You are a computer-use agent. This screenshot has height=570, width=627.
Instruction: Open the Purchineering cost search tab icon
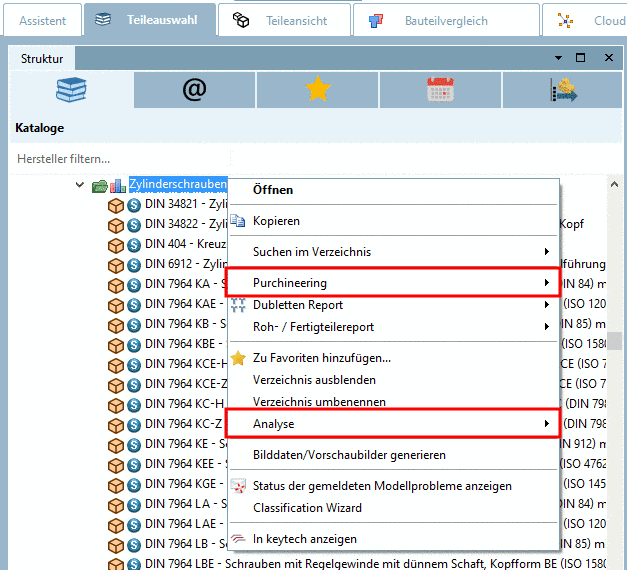[x=563, y=90]
